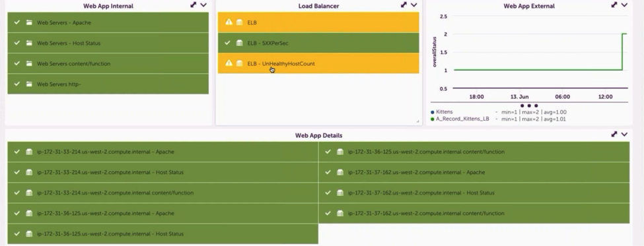
Task: Click the checkmark icon for ip-172-31-33-214 Host Status
Action: [17, 171]
